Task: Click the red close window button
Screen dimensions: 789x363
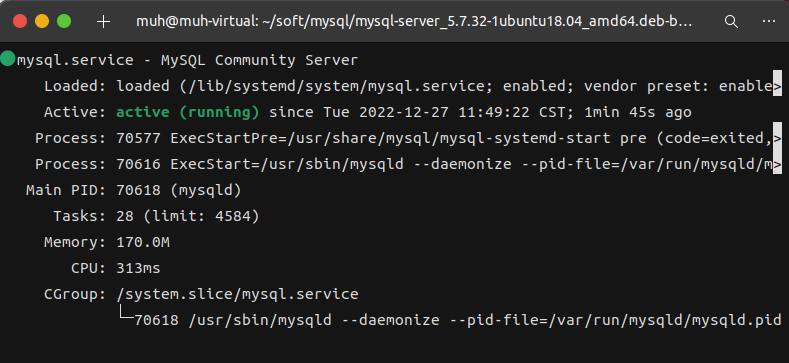Action: click(x=20, y=21)
